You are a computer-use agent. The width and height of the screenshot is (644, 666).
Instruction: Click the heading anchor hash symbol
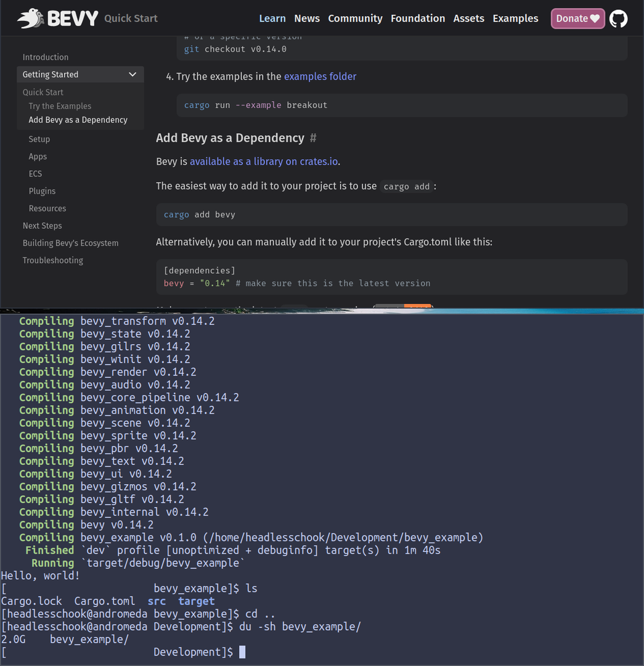pos(313,138)
